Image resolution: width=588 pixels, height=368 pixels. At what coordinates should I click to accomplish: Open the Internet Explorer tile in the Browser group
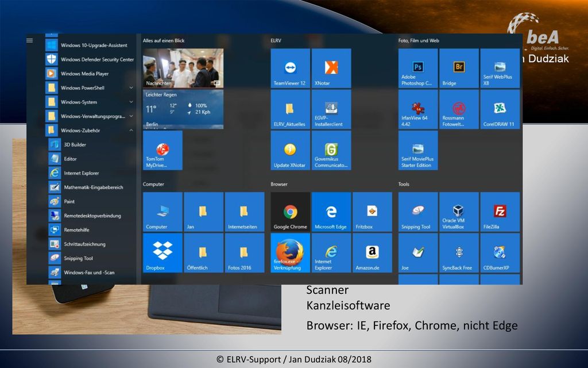[331, 253]
